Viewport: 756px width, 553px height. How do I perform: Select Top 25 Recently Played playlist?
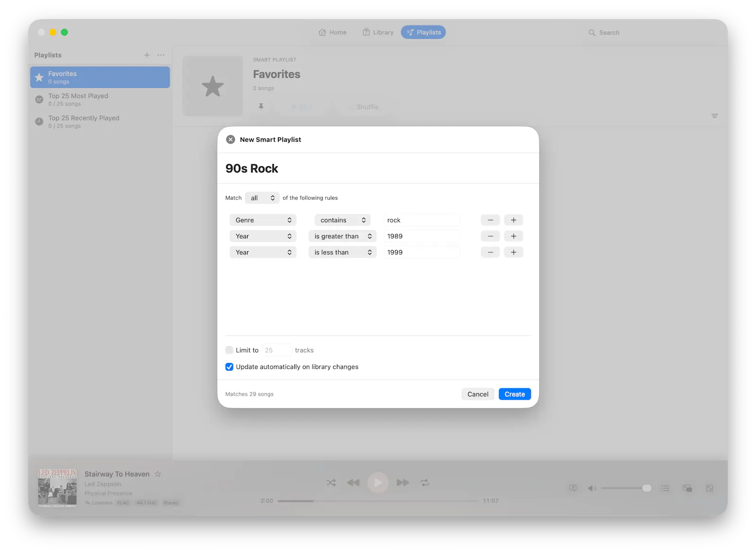(x=100, y=121)
